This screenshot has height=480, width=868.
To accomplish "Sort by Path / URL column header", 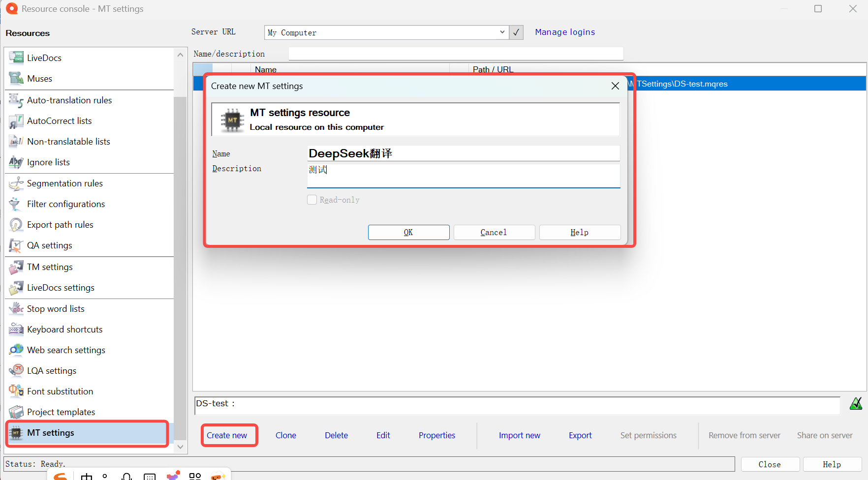I will 667,69.
